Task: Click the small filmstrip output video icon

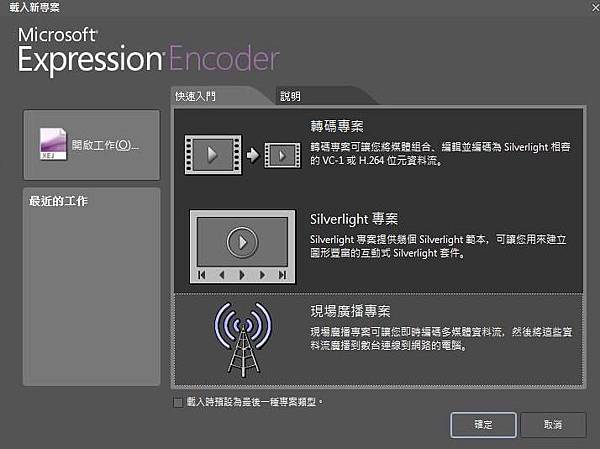Action: click(x=282, y=155)
